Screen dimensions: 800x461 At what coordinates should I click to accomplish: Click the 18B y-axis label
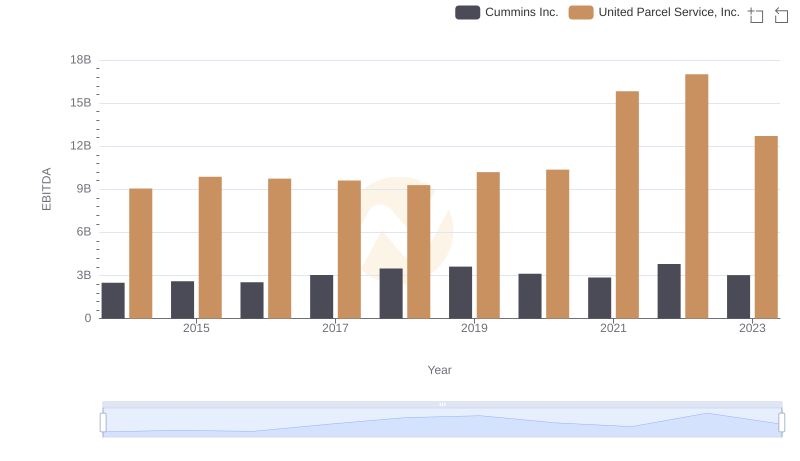point(81,60)
